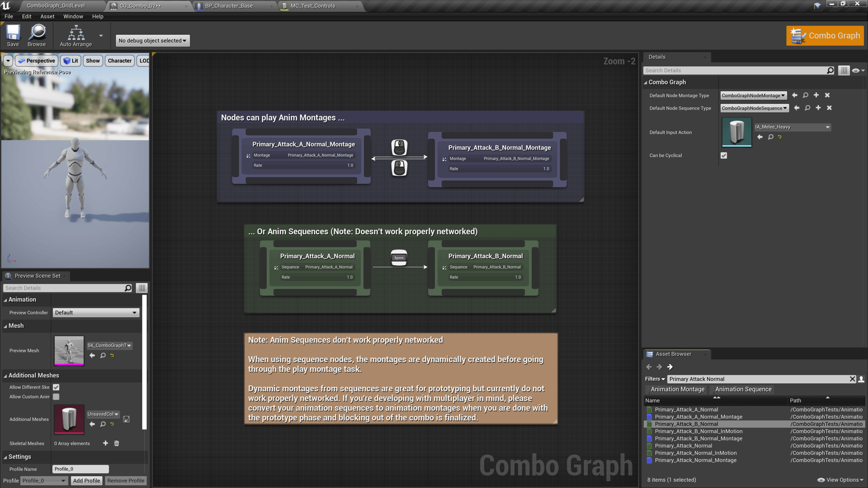Collapse the Additional Meshes section
The height and width of the screenshot is (488, 868).
pyautogui.click(x=5, y=375)
